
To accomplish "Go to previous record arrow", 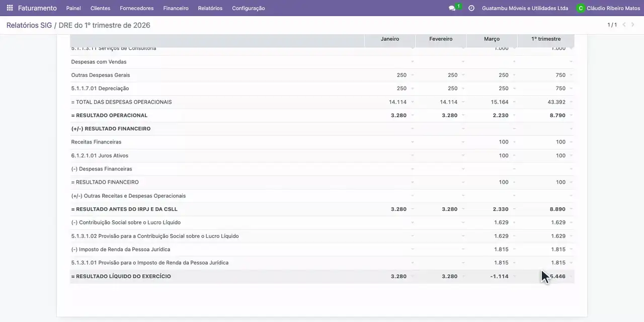I will 624,25.
